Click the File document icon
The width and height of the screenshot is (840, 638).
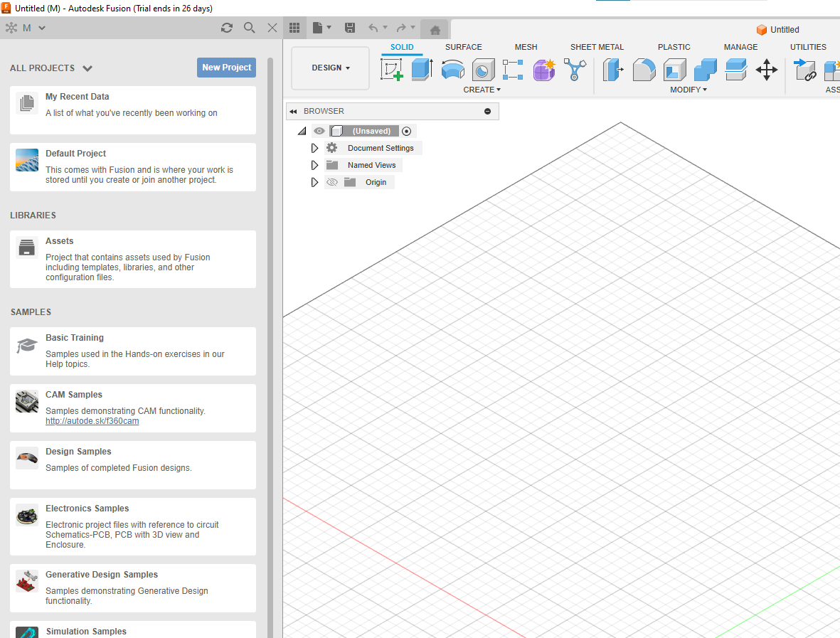click(318, 28)
